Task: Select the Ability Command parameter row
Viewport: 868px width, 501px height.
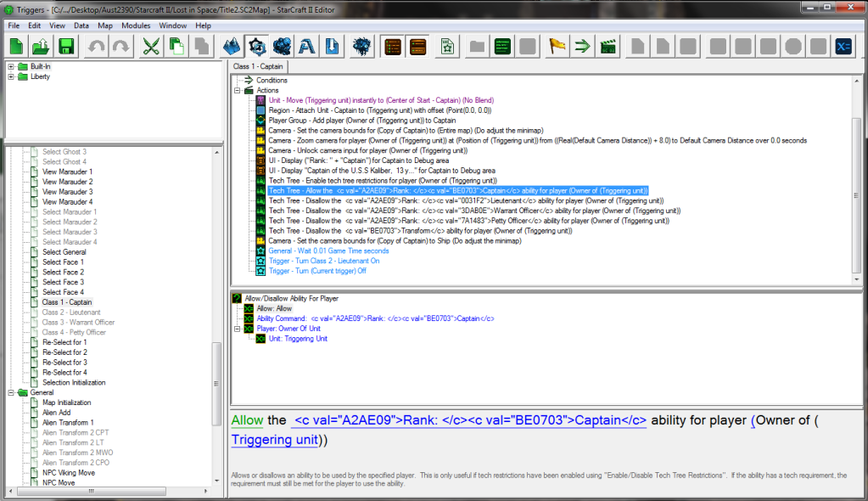Action: click(375, 318)
